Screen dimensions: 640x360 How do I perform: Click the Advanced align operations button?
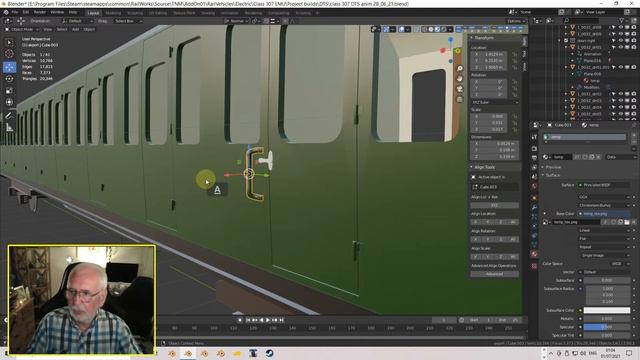coord(494,274)
